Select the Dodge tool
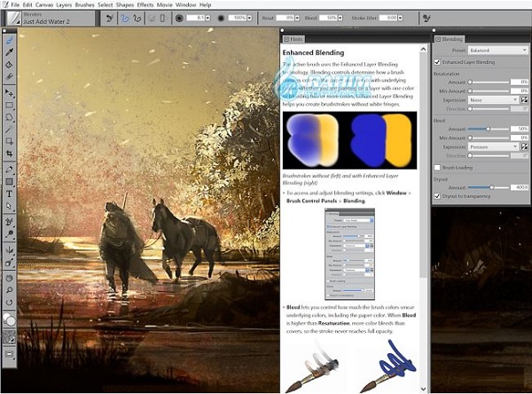This screenshot has width=532, height=394. (x=9, y=234)
